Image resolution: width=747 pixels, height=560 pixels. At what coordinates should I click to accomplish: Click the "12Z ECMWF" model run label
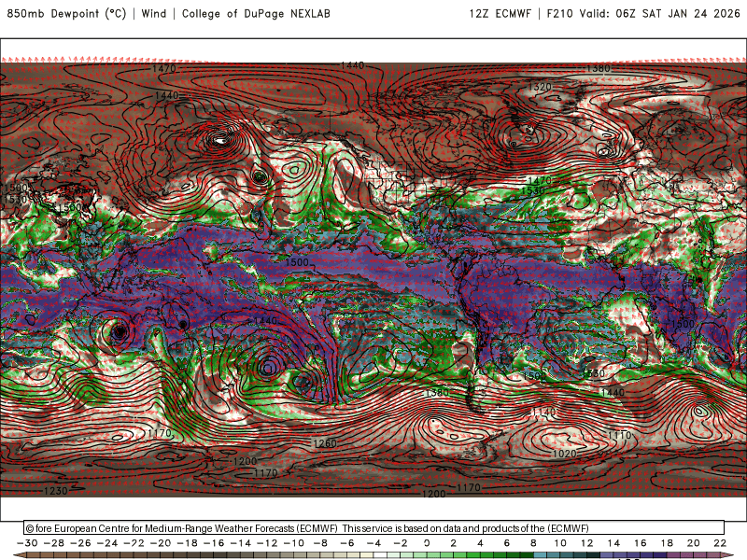pyautogui.click(x=500, y=13)
